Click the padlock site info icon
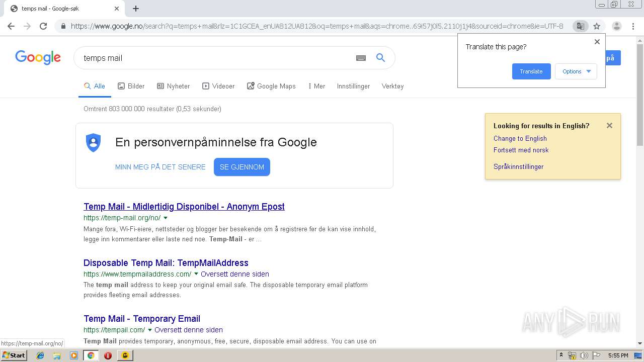This screenshot has height=362, width=644. click(x=63, y=26)
